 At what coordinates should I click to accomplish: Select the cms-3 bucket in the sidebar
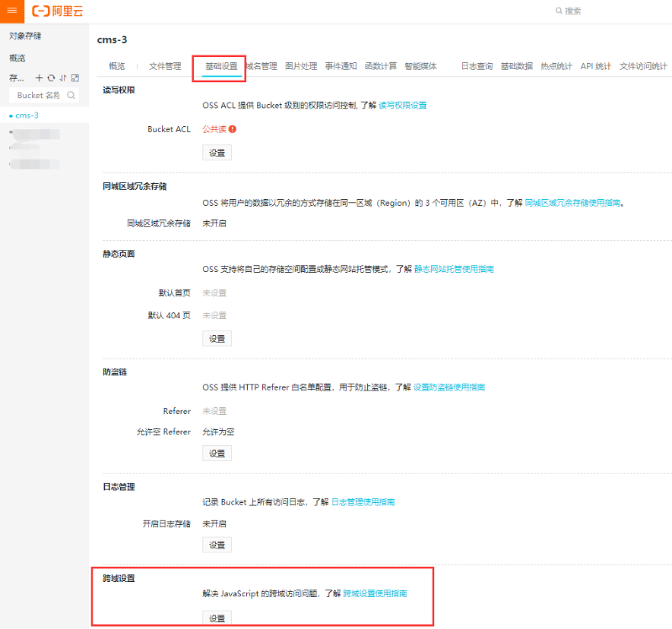pos(28,115)
